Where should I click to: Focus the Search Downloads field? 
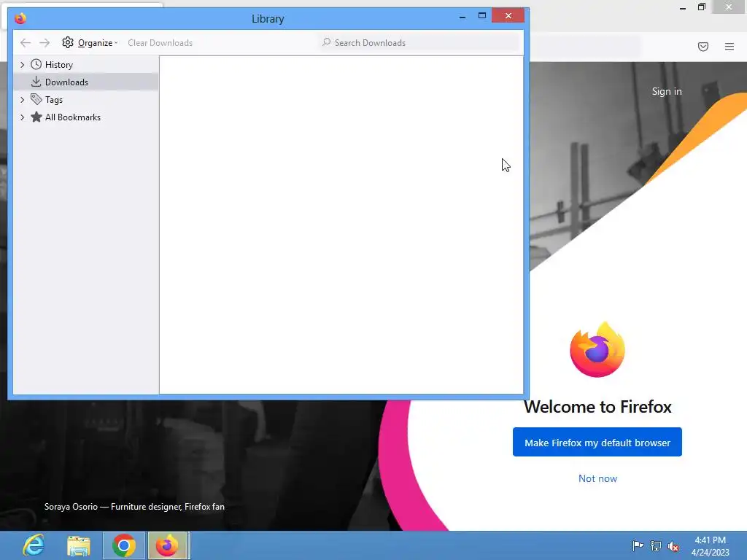[419, 43]
